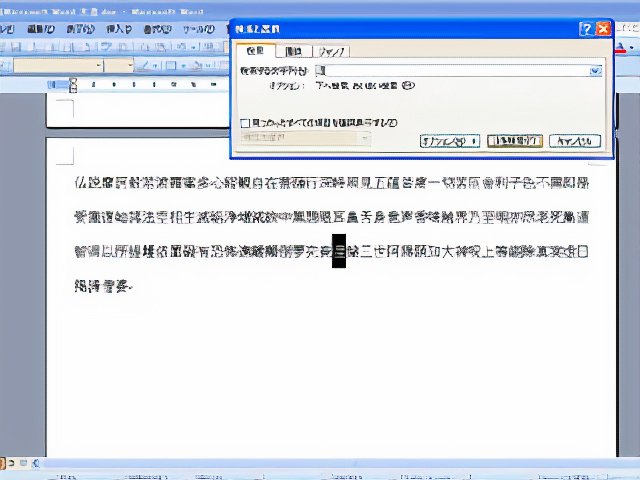Open the 書式 (Format) menu
This screenshot has height=480, width=640.
pyautogui.click(x=153, y=30)
